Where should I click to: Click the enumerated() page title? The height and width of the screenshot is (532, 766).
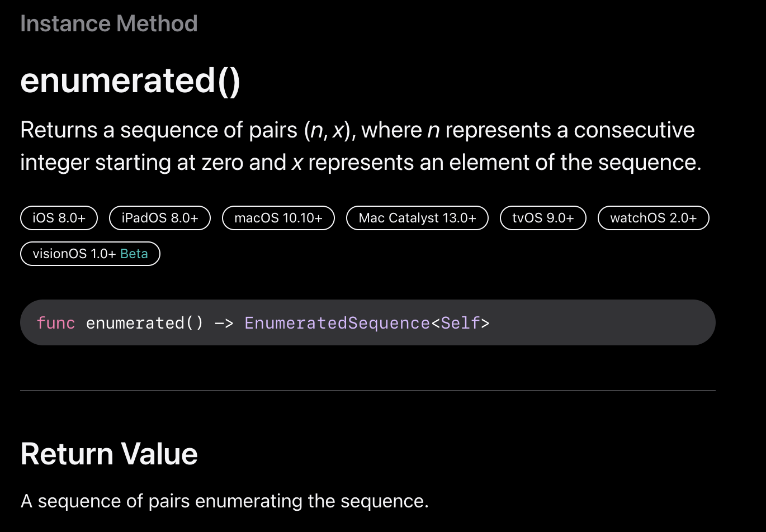click(x=130, y=80)
